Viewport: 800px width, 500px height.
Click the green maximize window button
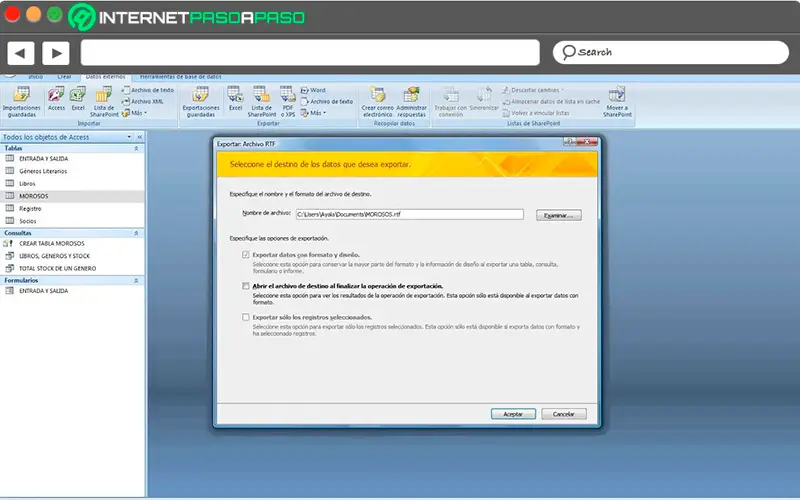(55, 14)
